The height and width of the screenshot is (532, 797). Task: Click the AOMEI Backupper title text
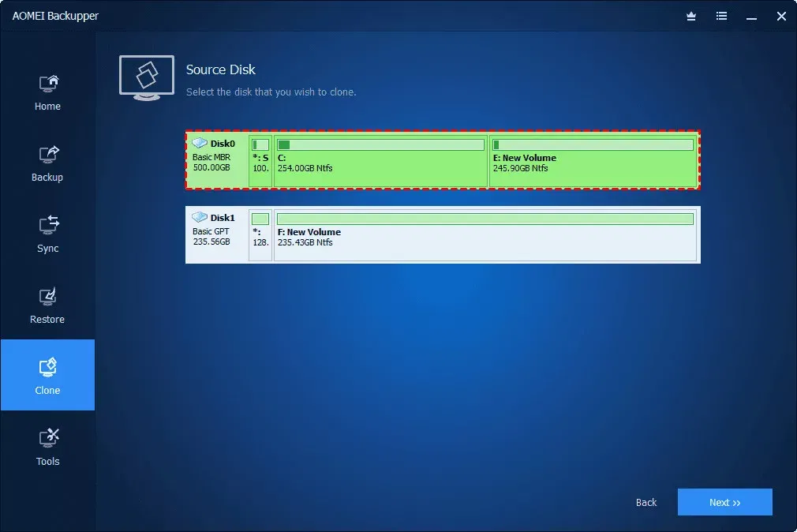click(55, 16)
